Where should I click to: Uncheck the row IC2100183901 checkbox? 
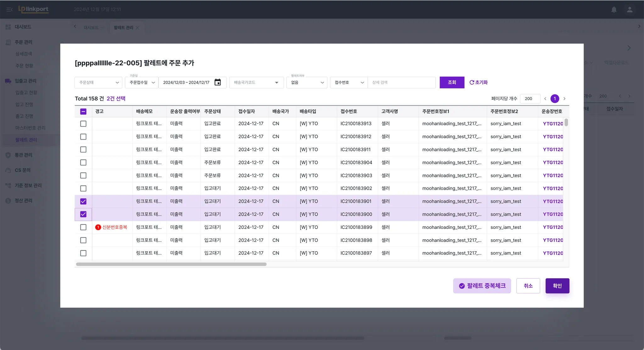[83, 202]
